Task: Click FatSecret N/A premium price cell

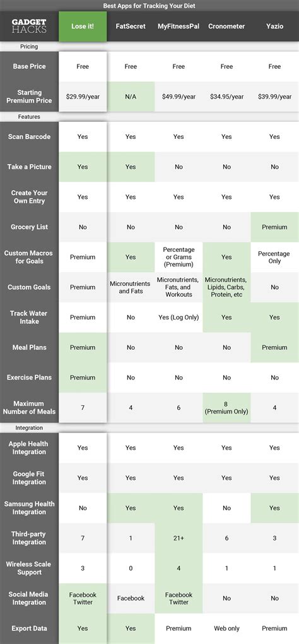Action: click(x=131, y=97)
